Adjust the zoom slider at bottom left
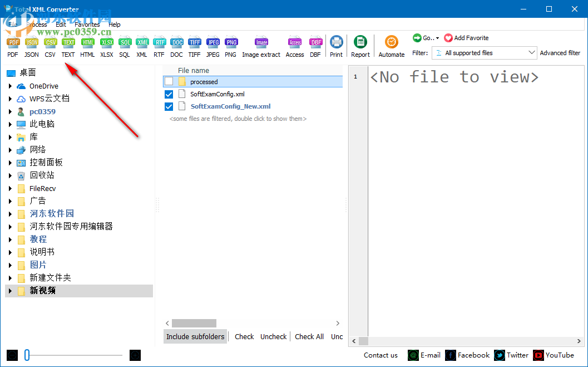 (27, 355)
